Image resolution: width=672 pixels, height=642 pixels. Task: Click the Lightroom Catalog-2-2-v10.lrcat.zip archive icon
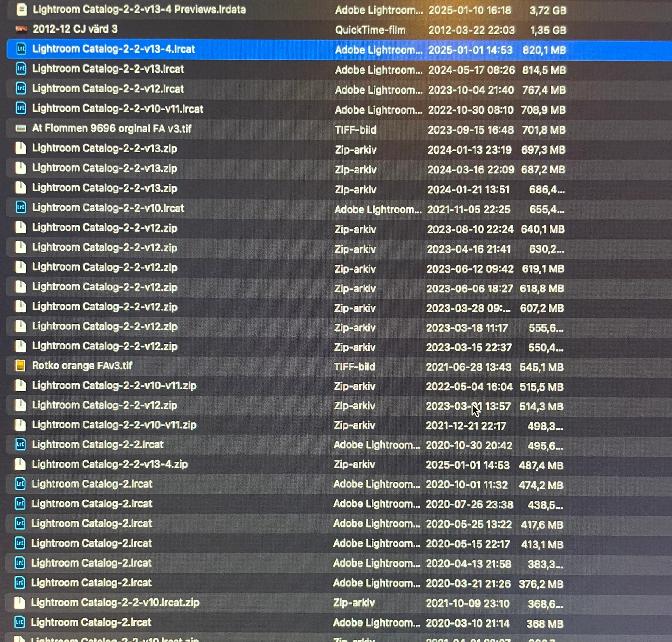point(20,602)
